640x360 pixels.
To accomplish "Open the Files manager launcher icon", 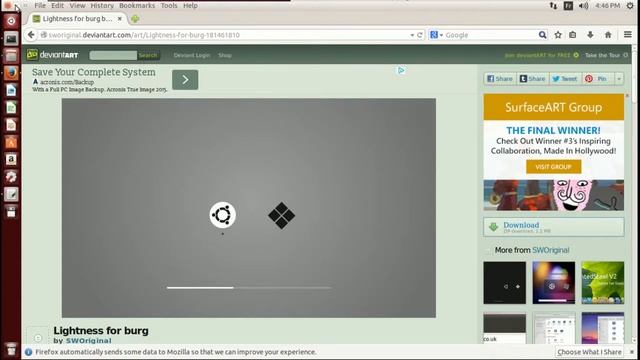I will (x=11, y=56).
